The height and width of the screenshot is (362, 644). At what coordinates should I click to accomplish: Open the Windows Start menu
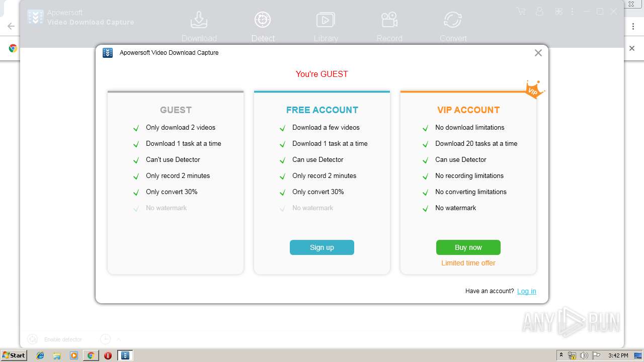tap(14, 355)
